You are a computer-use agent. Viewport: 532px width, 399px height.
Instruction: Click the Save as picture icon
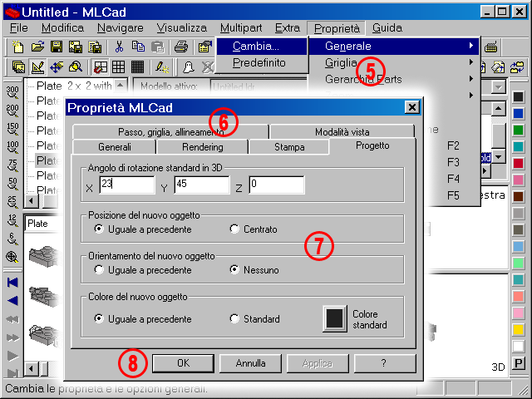coord(76,47)
